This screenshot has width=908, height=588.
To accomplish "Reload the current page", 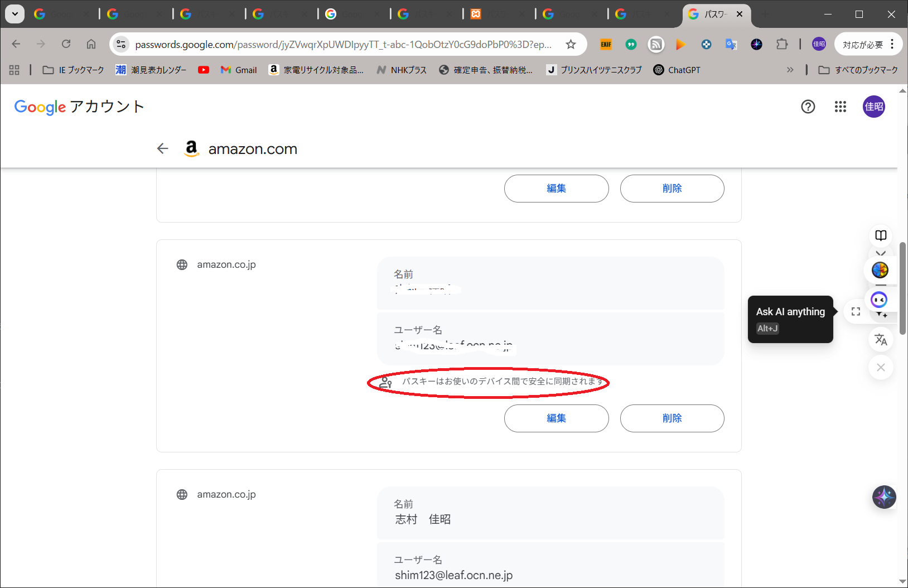I will [x=66, y=44].
